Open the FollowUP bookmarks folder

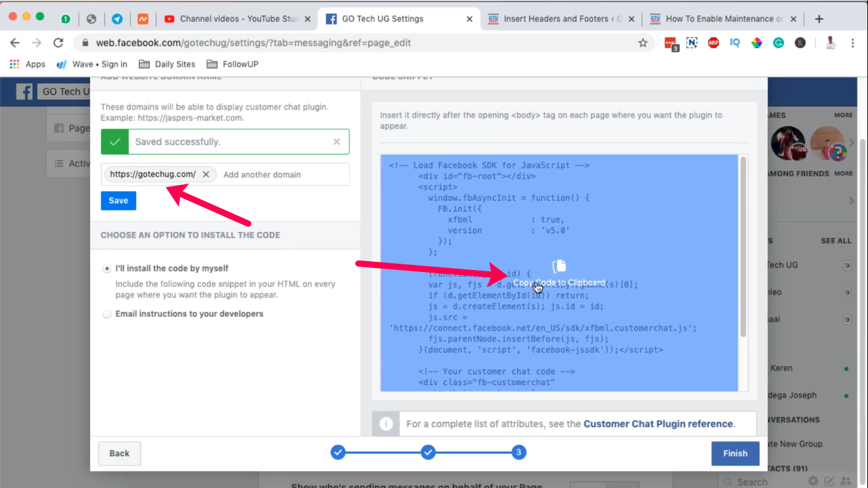coord(232,64)
